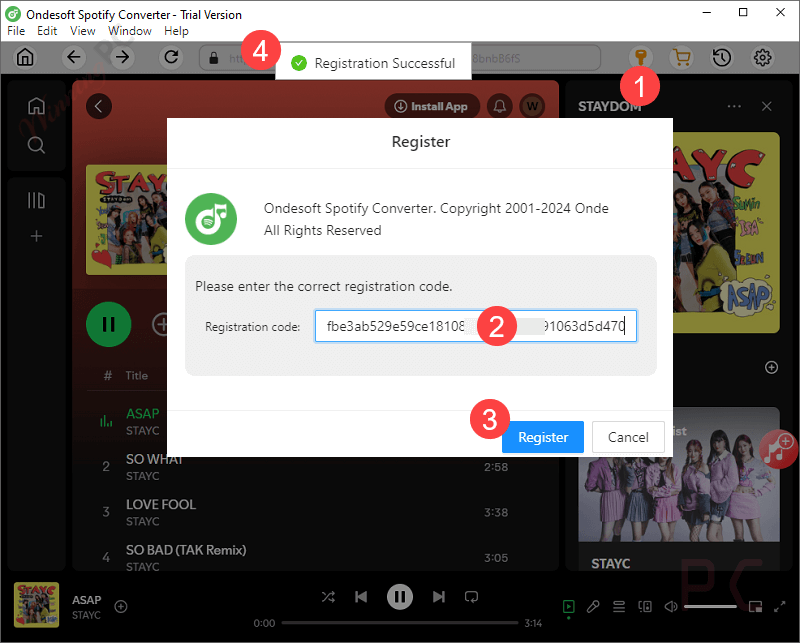Click the Home toolbar icon

tap(25, 57)
